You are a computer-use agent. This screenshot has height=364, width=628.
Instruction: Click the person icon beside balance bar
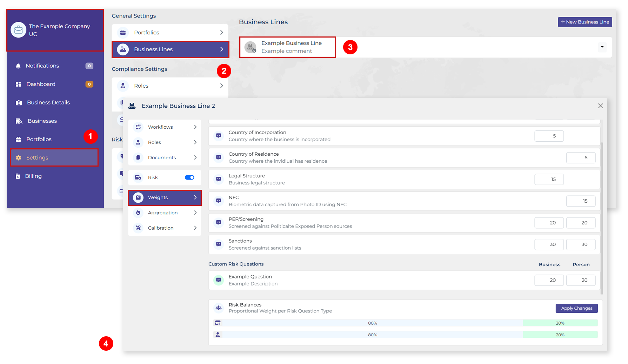tap(218, 335)
